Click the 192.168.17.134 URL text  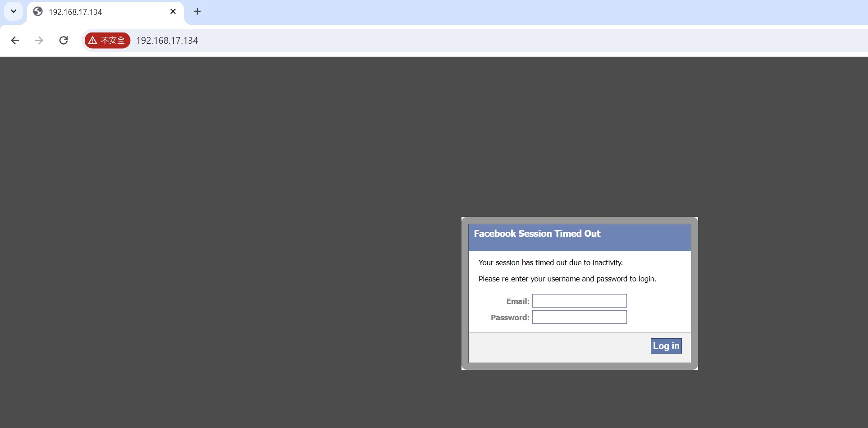point(167,41)
